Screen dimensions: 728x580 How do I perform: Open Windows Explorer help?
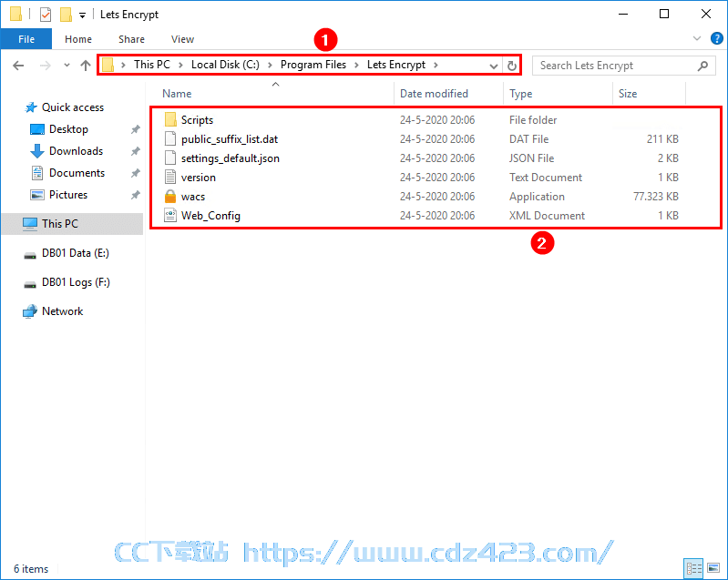coord(716,38)
